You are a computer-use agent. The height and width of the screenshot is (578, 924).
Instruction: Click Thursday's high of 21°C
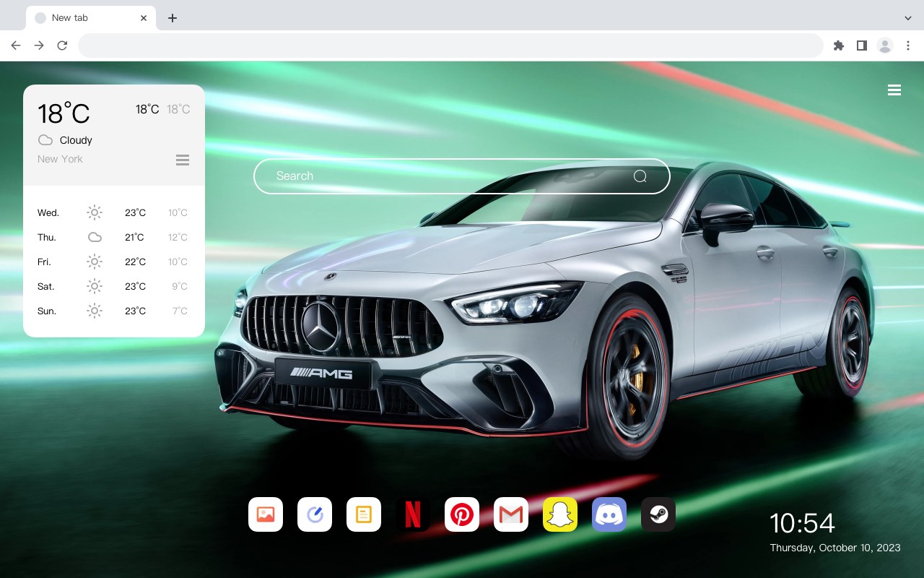pyautogui.click(x=134, y=238)
